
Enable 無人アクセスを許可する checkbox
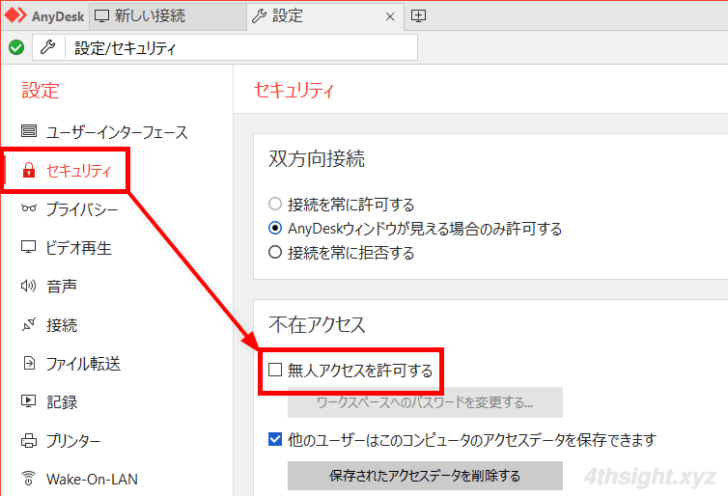[x=275, y=370]
